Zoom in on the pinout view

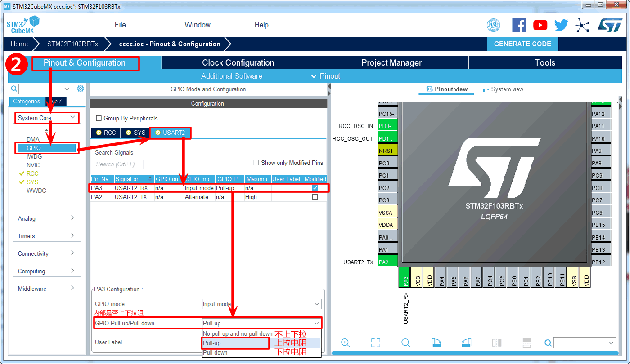346,343
